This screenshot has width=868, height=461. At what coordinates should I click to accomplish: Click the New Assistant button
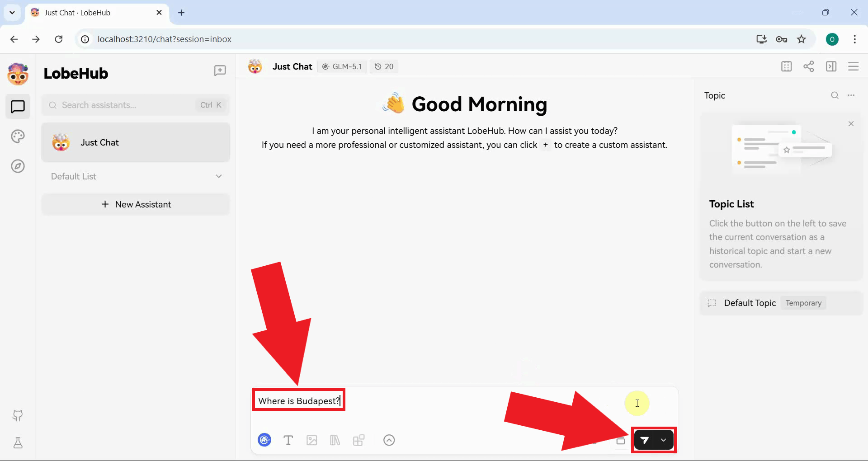click(x=136, y=204)
